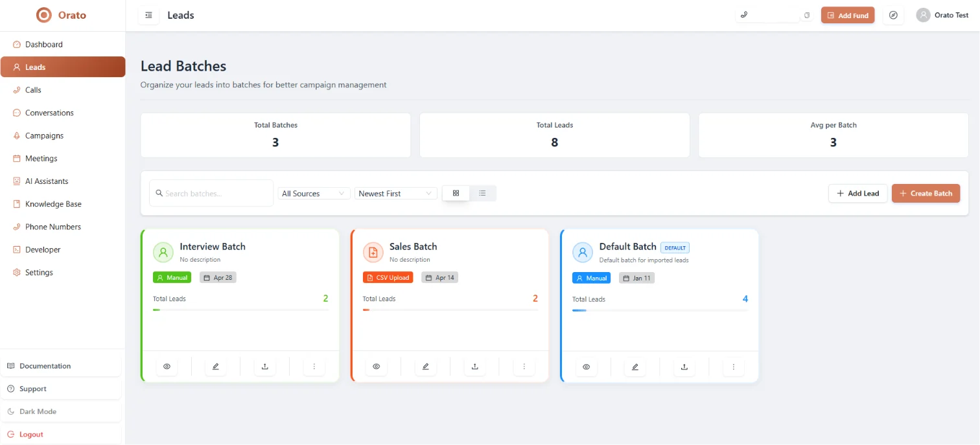This screenshot has height=445, width=980.
Task: Click the Apr 28 date tag
Action: point(218,277)
